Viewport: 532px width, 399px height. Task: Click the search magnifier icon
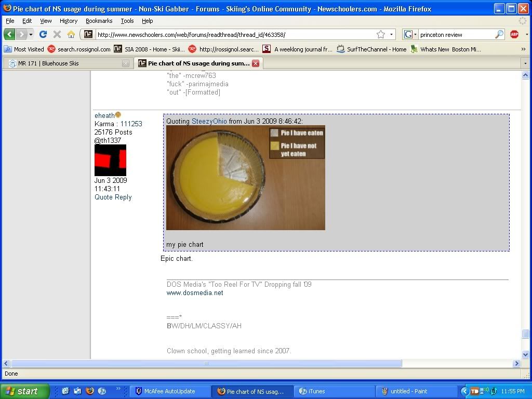(499, 34)
